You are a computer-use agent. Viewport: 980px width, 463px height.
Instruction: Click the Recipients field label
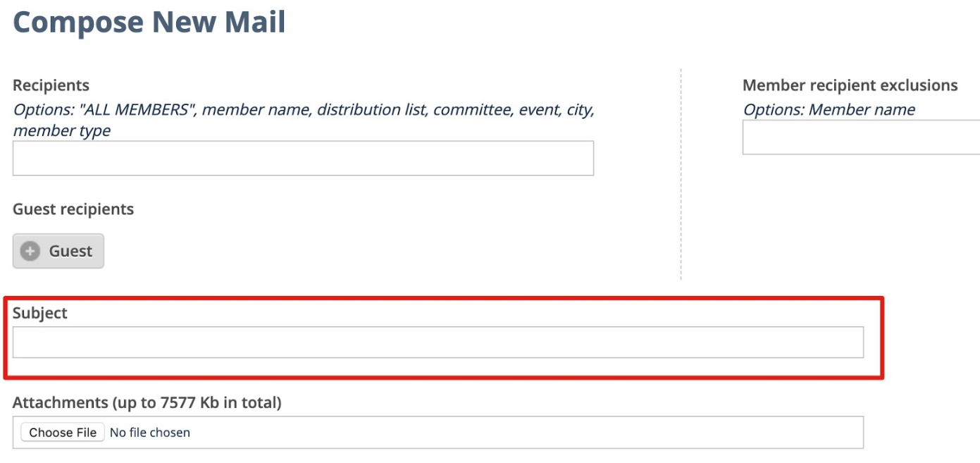coord(51,85)
